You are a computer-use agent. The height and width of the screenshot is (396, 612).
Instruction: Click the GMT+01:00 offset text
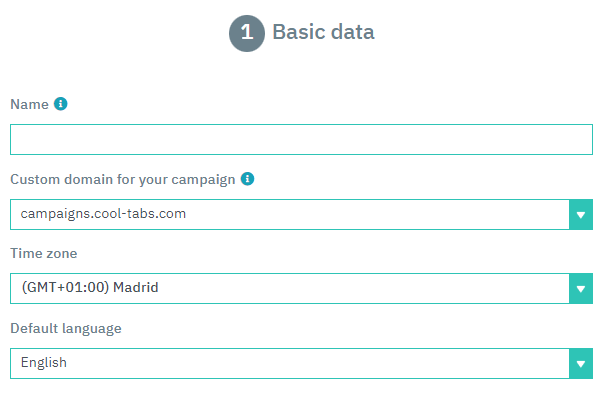tap(65, 288)
